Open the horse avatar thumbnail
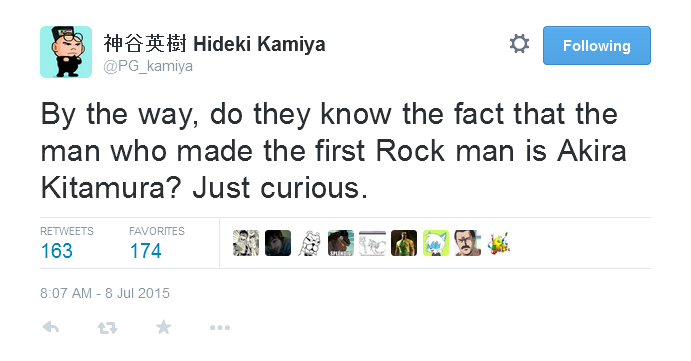 (x=341, y=243)
